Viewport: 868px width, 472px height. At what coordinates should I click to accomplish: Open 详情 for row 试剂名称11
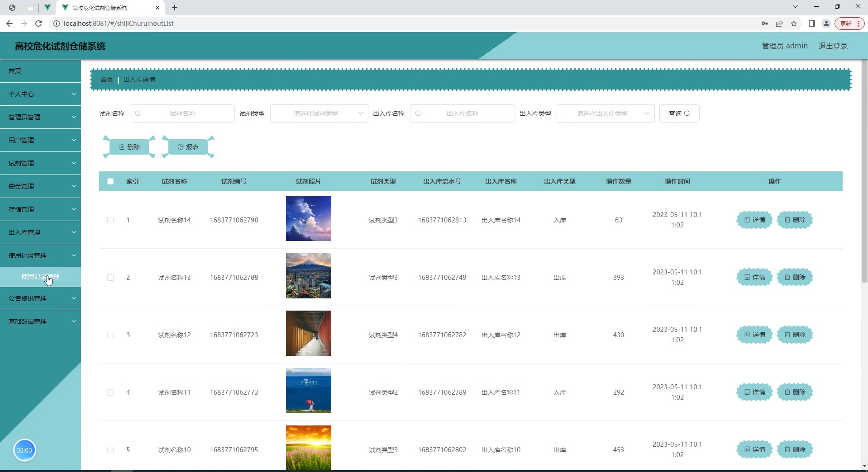(754, 392)
